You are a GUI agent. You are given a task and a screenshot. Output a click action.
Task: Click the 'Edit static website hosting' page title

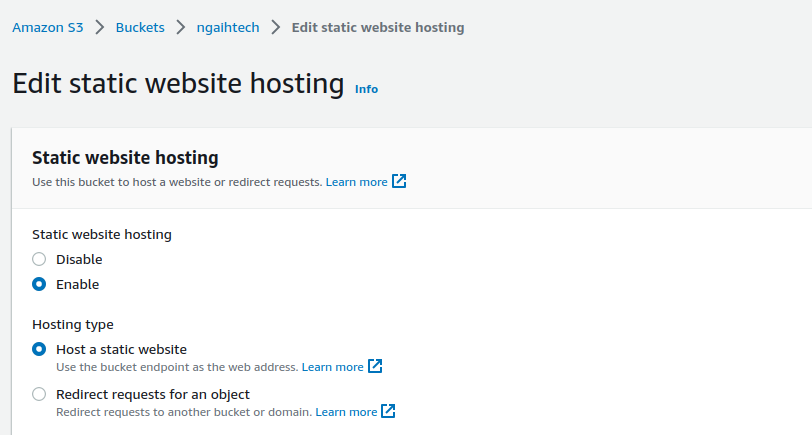coord(178,83)
